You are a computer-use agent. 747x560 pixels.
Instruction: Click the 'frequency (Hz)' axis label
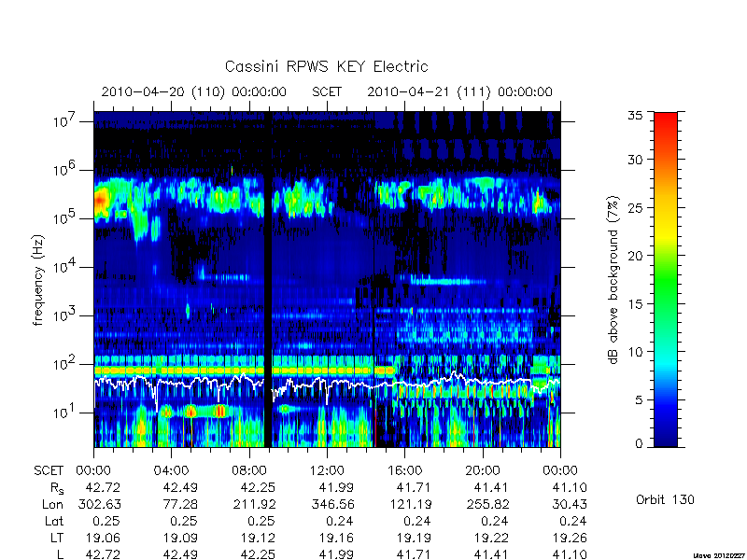pos(38,280)
